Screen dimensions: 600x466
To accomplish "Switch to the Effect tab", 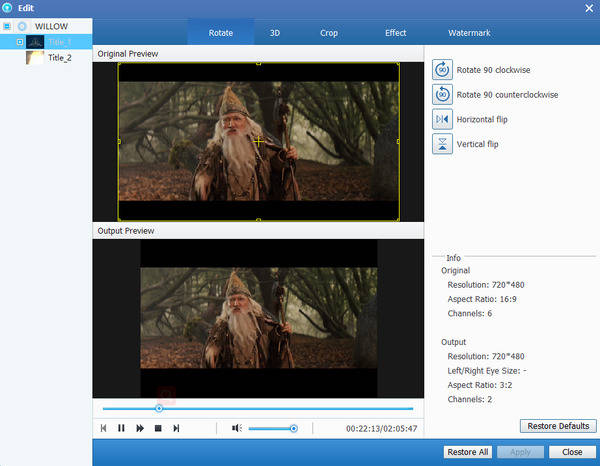I will [x=396, y=33].
